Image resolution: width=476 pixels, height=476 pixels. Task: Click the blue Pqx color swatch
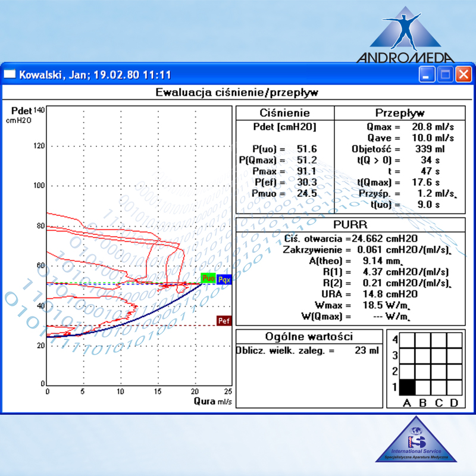pos(224,280)
